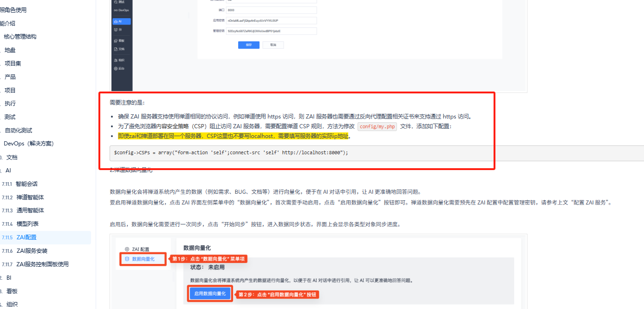The height and width of the screenshot is (309, 644).
Task: Click 后台 gear item in screenshot's dark menu
Action: coord(119,69)
